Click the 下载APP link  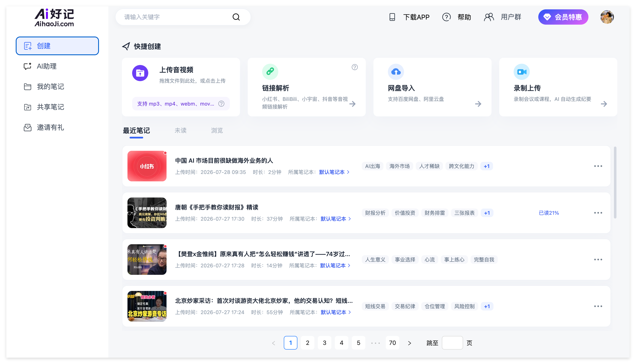point(416,17)
